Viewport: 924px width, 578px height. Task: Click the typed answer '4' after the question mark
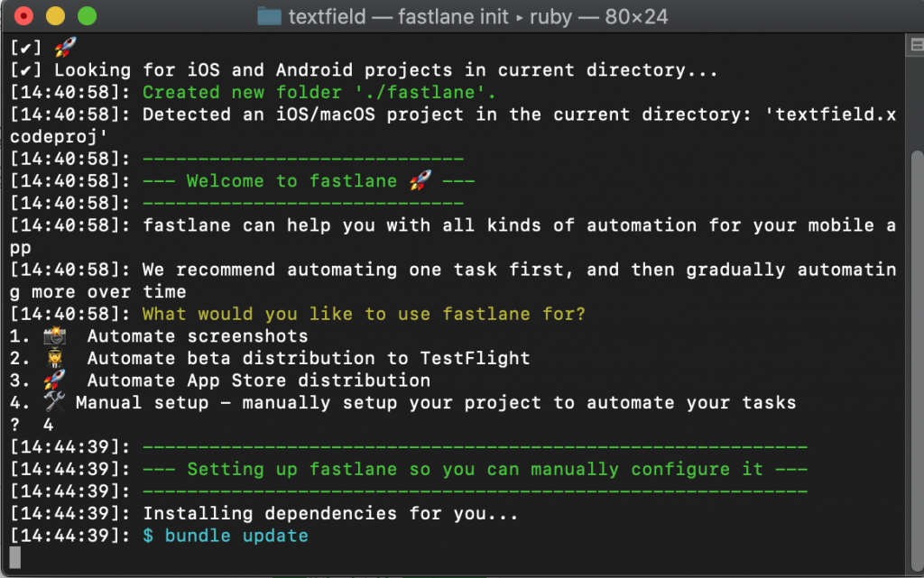point(48,425)
